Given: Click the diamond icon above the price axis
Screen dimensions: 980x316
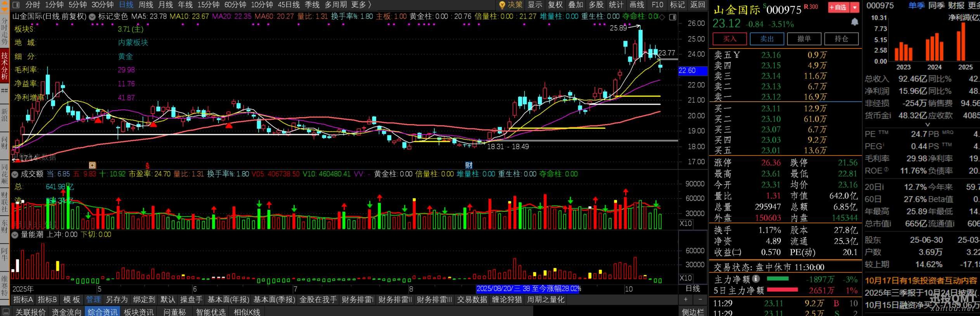Looking at the screenshot, I should 662,17.
